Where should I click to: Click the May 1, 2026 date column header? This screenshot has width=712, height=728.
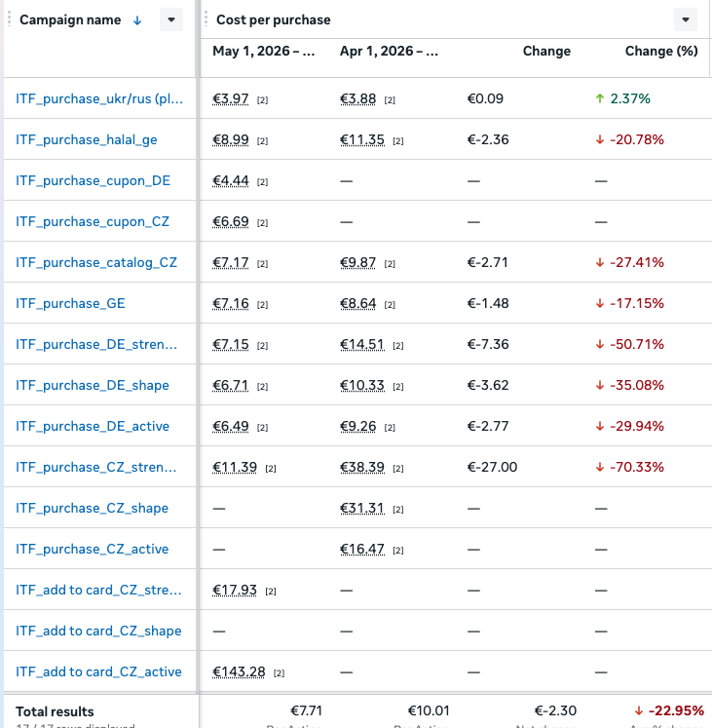click(264, 51)
